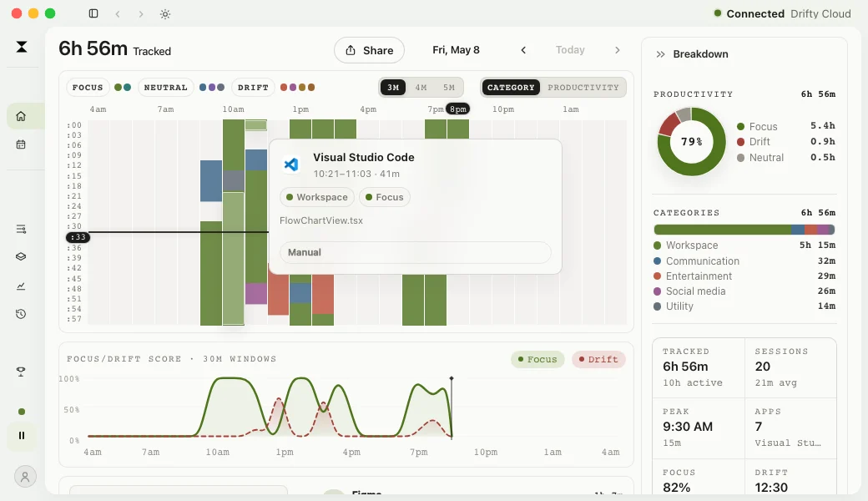This screenshot has height=501, width=868.
Task: Collapse the Breakdown panel
Action: coord(660,54)
